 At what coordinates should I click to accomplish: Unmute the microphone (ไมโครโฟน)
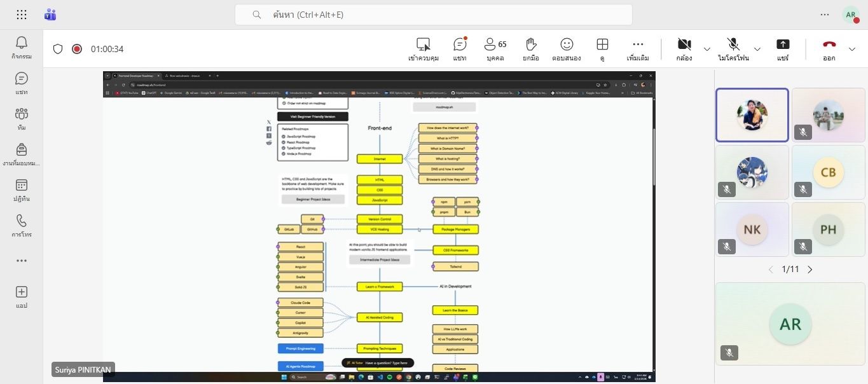(733, 49)
